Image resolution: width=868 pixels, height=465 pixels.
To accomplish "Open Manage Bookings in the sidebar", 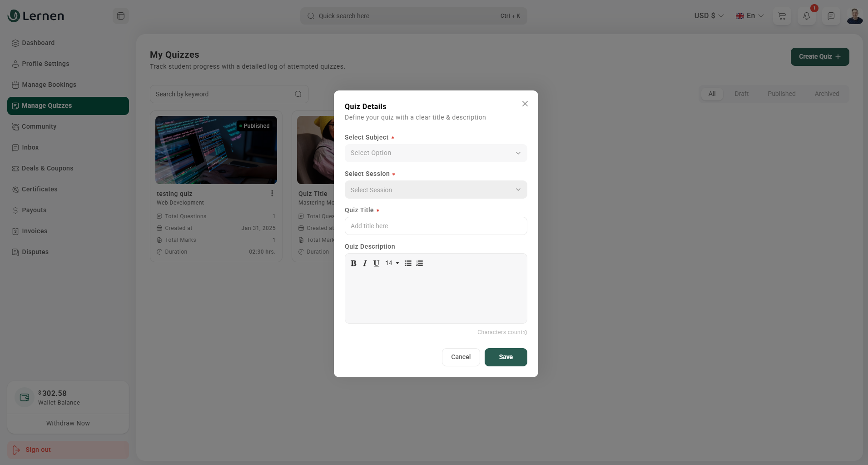I will 49,85.
